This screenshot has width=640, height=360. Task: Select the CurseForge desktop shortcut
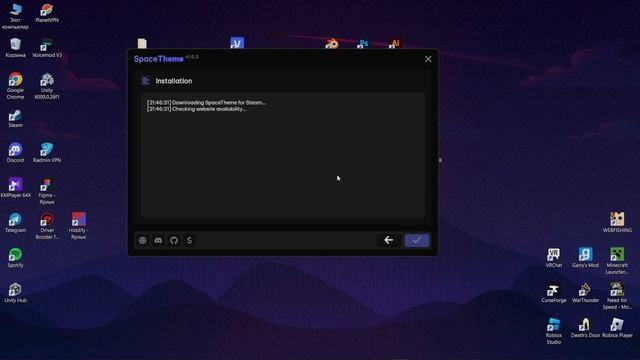(x=554, y=293)
